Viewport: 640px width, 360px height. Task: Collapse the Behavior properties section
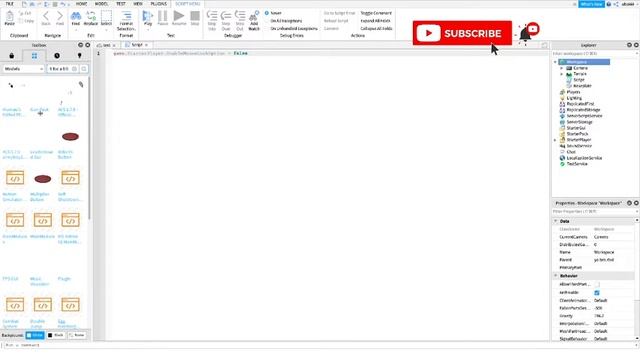pos(556,276)
